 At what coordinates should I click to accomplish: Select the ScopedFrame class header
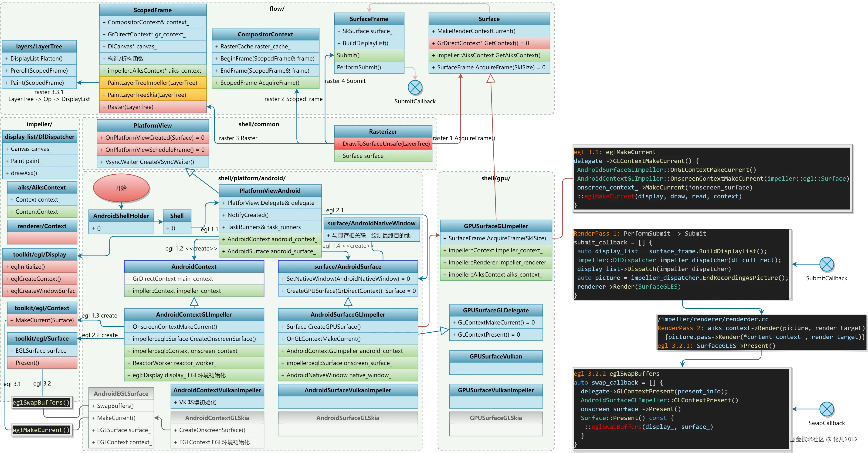(153, 10)
